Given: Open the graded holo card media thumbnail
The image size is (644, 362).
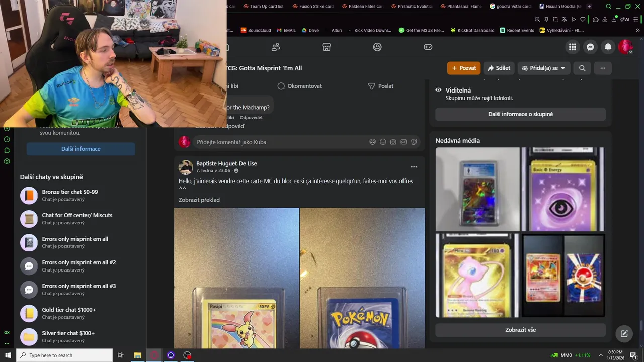Looking at the screenshot, I should pyautogui.click(x=477, y=189).
